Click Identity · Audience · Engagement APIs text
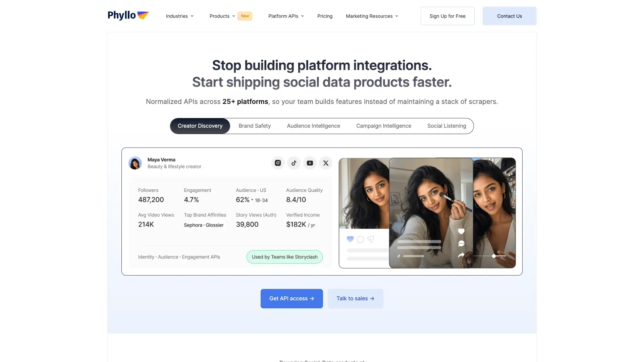Screen dimensions: 644x362 pyautogui.click(x=179, y=257)
